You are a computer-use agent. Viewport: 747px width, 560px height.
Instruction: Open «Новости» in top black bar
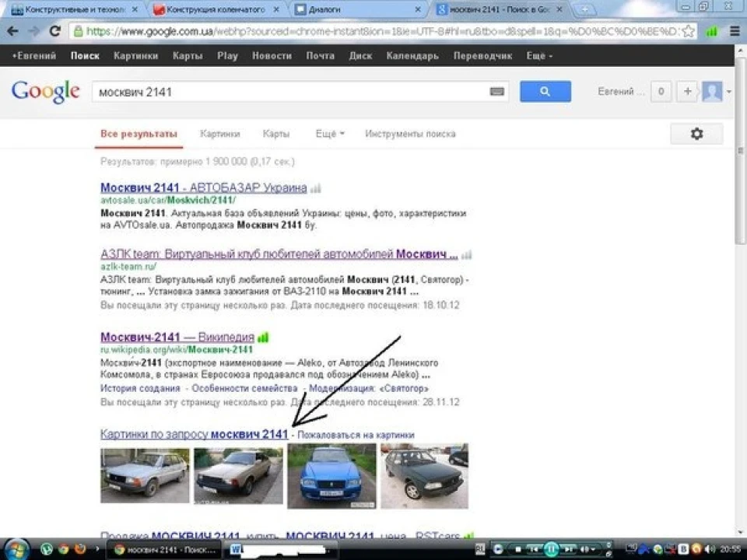pos(272,56)
